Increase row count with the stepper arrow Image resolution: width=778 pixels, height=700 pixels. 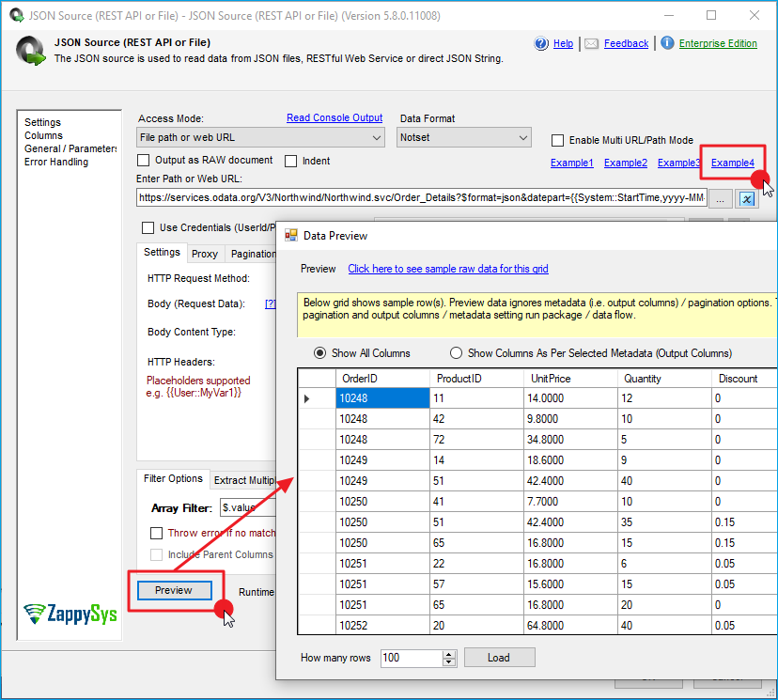pos(448,654)
